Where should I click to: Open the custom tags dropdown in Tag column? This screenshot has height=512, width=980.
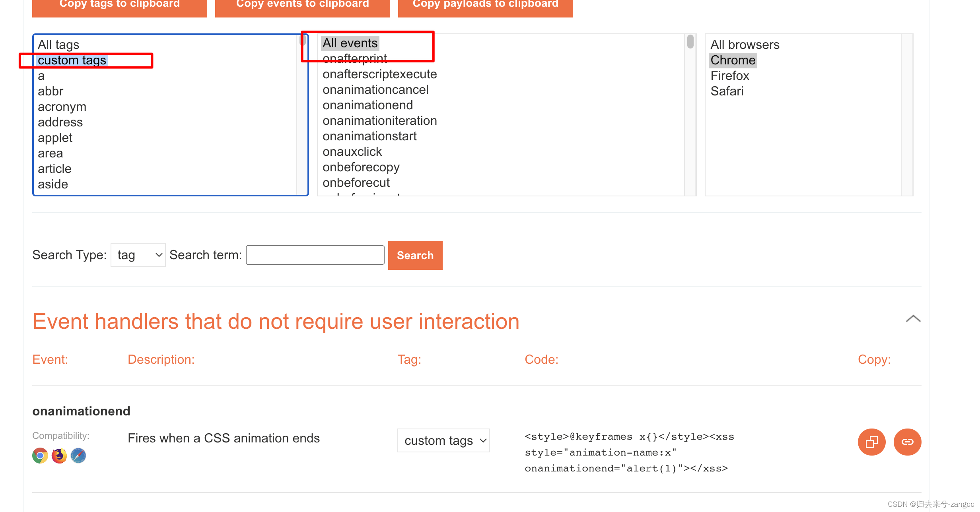pos(443,440)
